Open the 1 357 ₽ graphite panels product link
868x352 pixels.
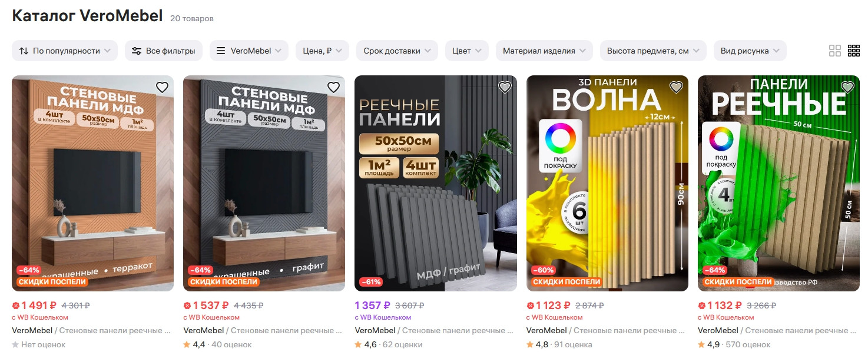click(x=436, y=330)
